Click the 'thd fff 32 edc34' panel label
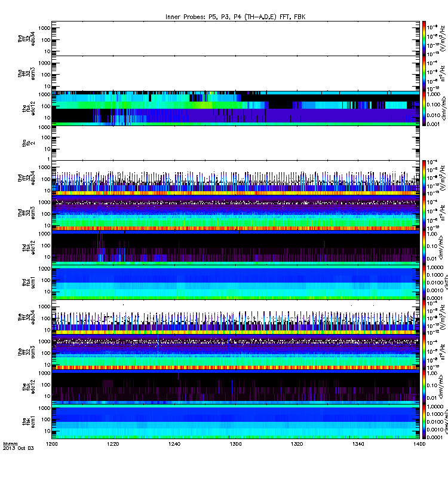Screen dimensions: 448x478 point(26,177)
